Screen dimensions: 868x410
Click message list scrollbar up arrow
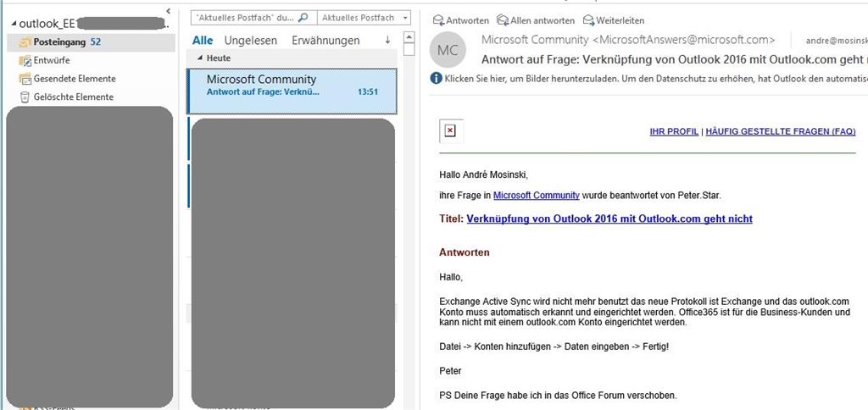tap(409, 37)
